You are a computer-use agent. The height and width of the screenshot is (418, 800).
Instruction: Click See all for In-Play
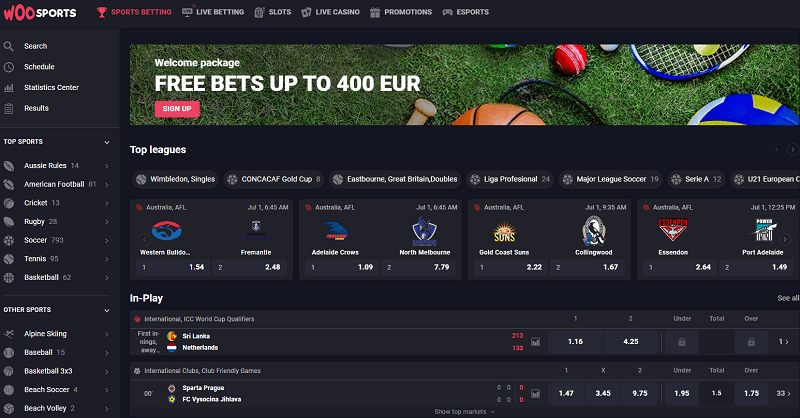(788, 298)
